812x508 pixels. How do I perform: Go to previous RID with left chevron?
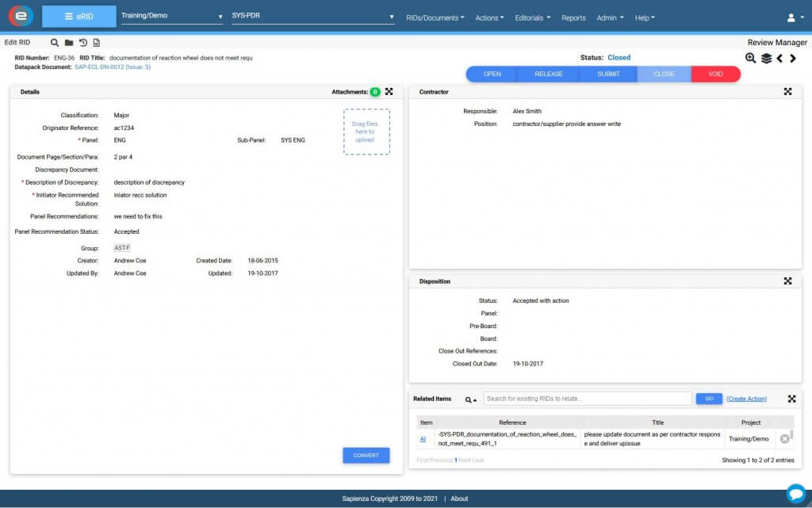[780, 59]
